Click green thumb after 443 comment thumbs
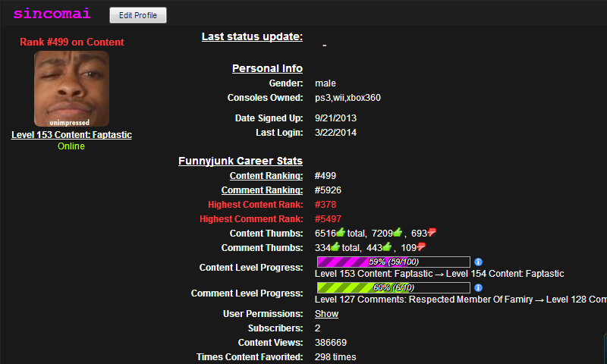Screen dimensions: 607x364 (387, 246)
